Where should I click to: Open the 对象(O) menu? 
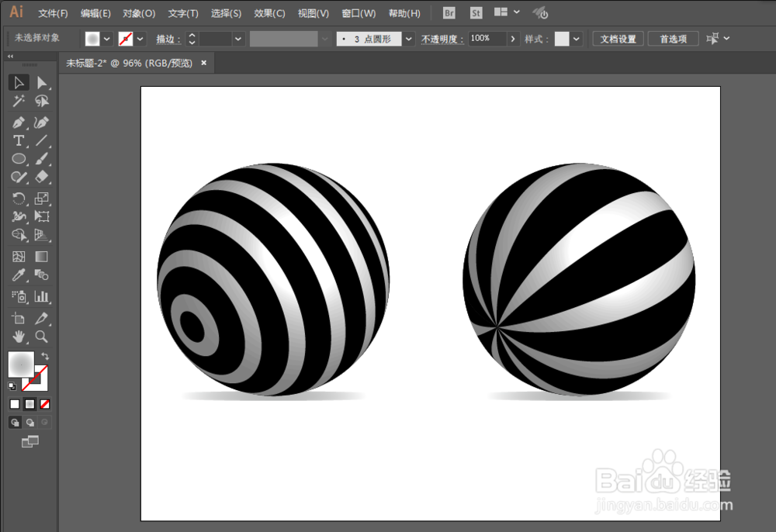pyautogui.click(x=139, y=13)
